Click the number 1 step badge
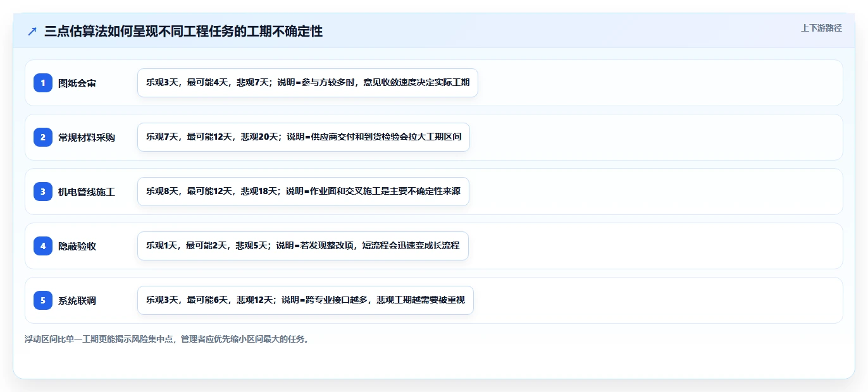 pyautogui.click(x=43, y=83)
